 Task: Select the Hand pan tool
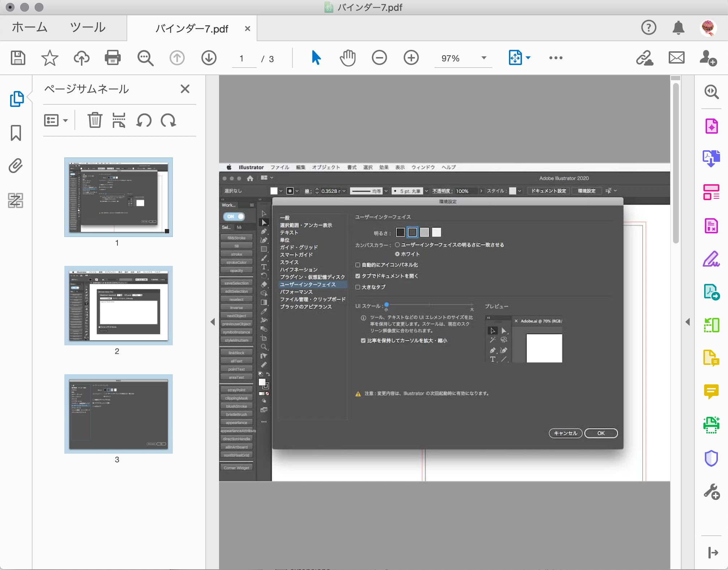point(348,58)
